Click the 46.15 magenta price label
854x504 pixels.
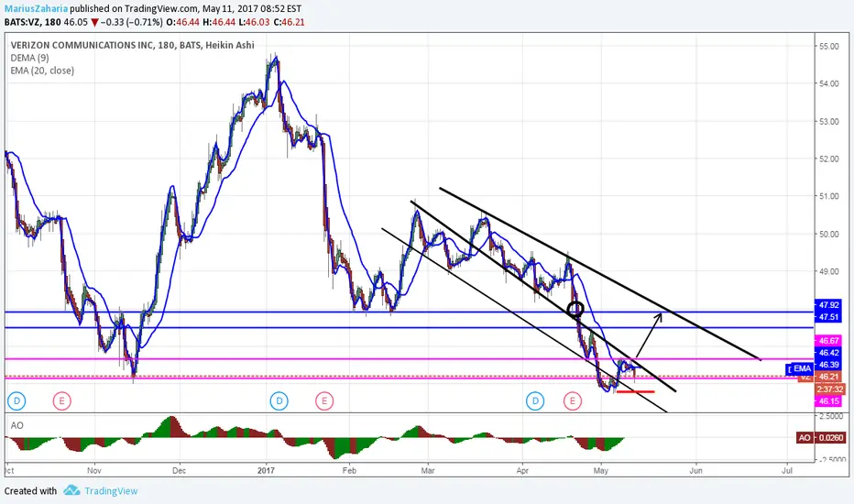(x=828, y=401)
